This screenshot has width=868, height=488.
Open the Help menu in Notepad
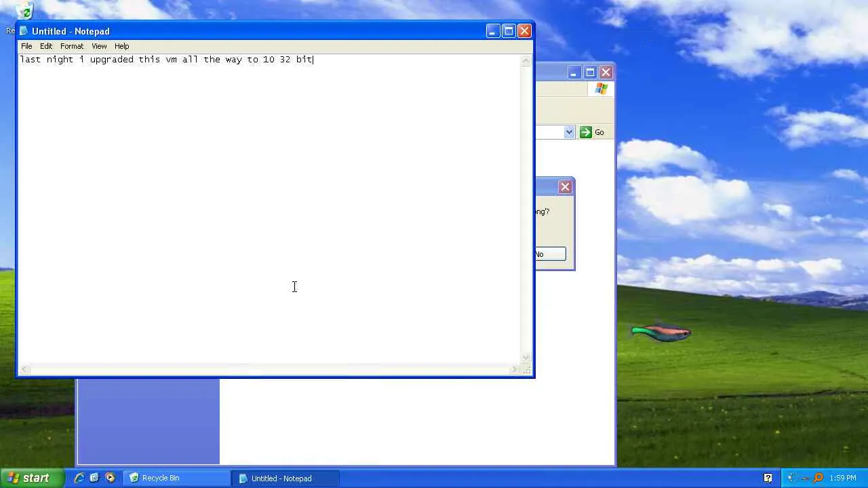tap(122, 46)
